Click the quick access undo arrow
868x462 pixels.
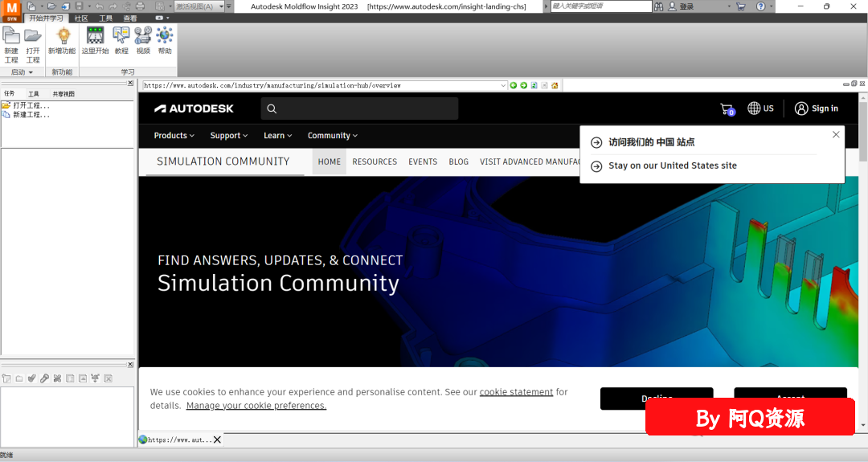(x=99, y=6)
